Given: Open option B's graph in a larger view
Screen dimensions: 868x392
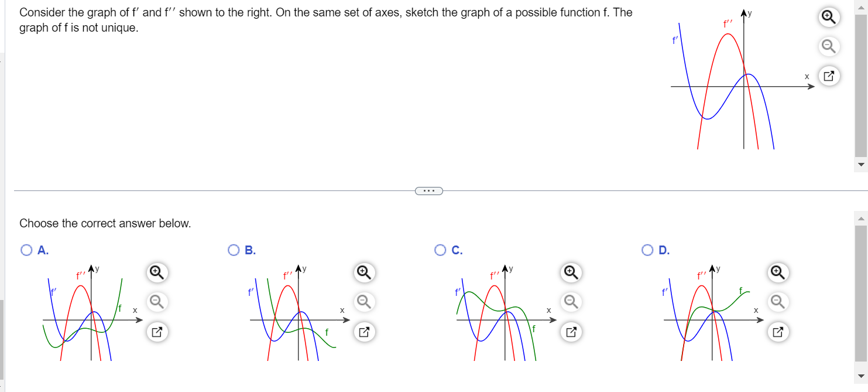Looking at the screenshot, I should click(363, 332).
